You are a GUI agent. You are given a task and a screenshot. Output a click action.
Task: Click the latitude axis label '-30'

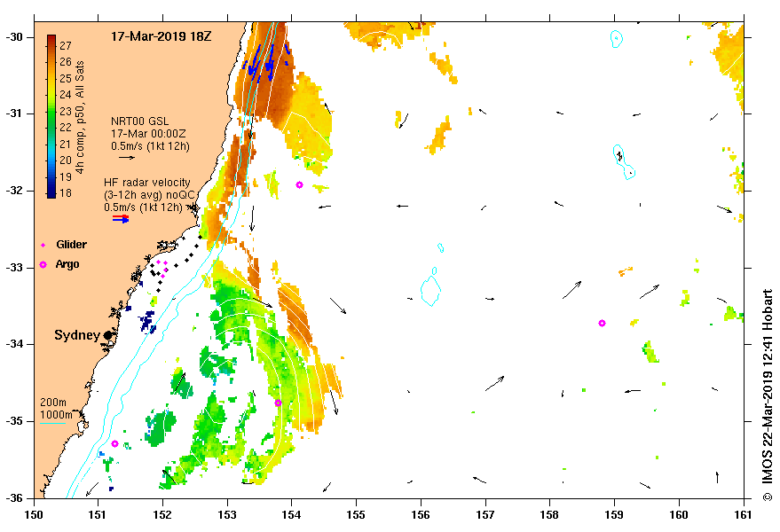point(14,37)
